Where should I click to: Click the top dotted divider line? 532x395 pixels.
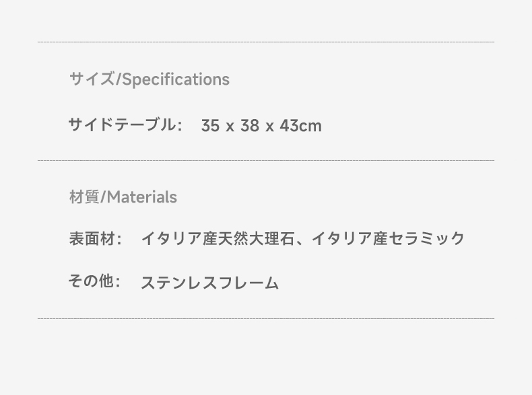[266, 42]
